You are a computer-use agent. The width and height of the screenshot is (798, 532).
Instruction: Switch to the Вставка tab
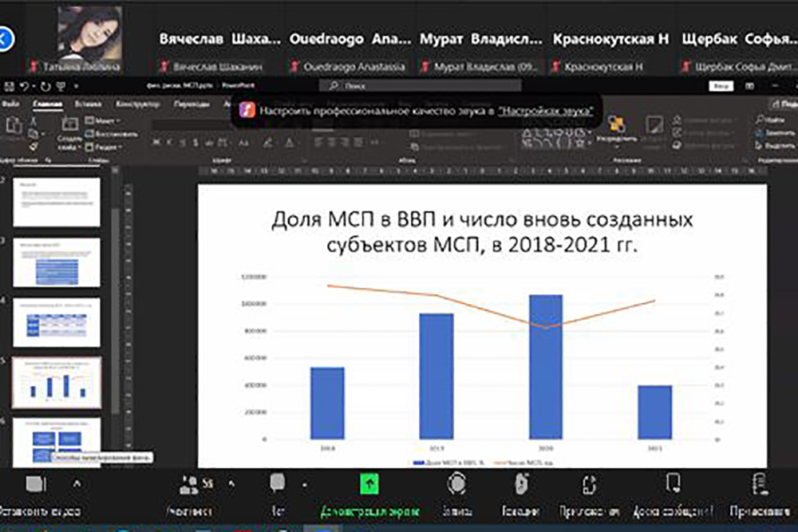[x=88, y=104]
